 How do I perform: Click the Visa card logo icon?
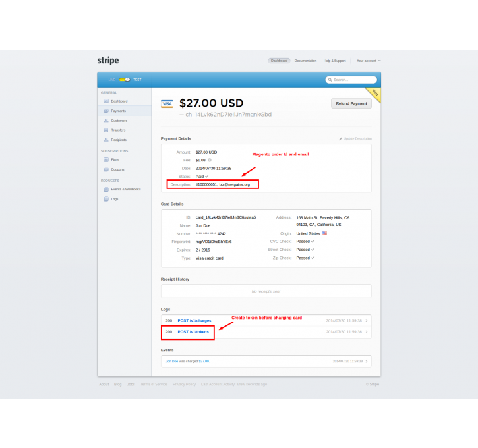tap(167, 104)
